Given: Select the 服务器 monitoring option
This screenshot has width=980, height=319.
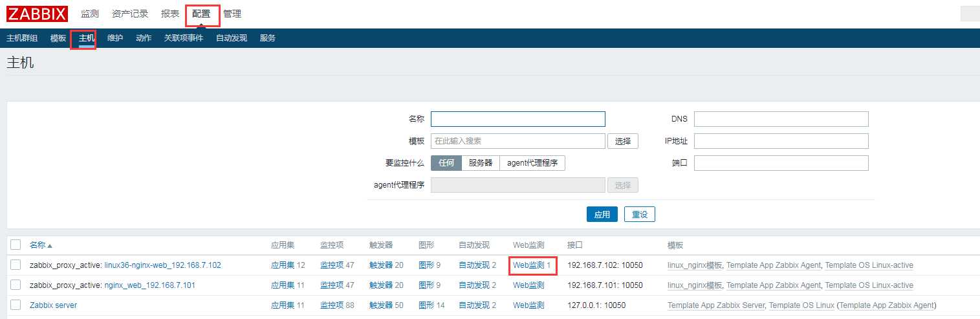Looking at the screenshot, I should click(x=481, y=163).
